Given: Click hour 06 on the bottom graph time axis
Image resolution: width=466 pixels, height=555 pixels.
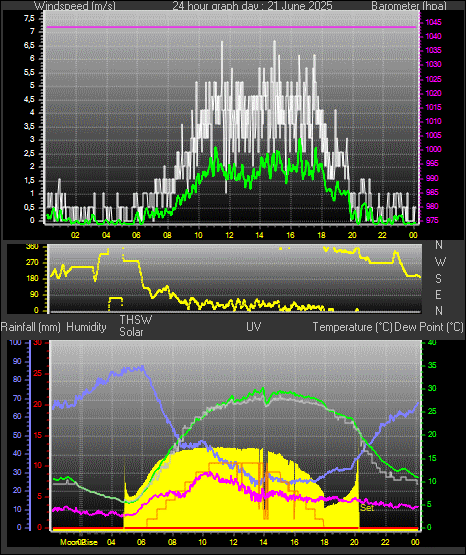Looking at the screenshot, I should click(141, 542).
